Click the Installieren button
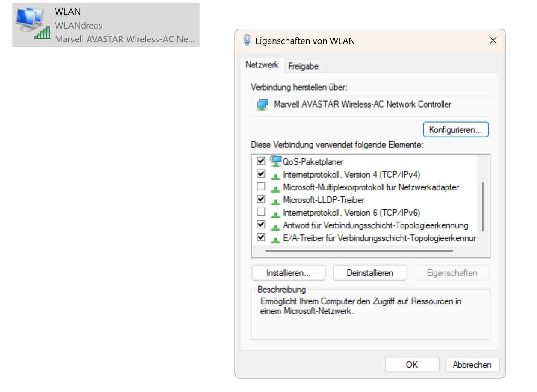Viewport: 537px width, 392px height. pos(289,273)
